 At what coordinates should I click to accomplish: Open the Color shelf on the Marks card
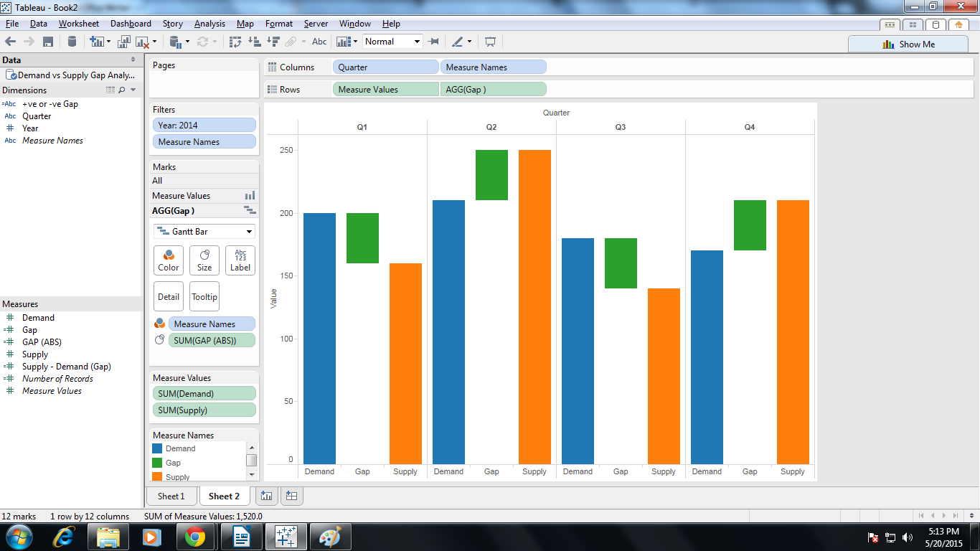pos(169,260)
